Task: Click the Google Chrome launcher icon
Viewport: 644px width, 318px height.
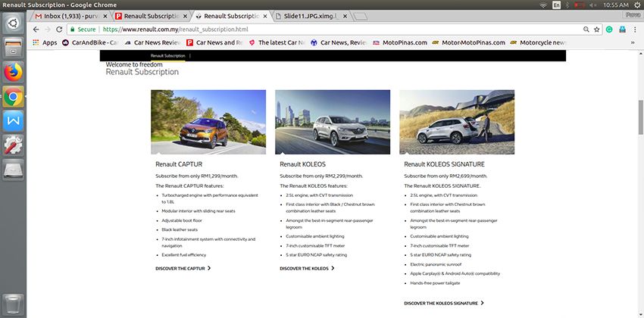Action: tap(13, 96)
